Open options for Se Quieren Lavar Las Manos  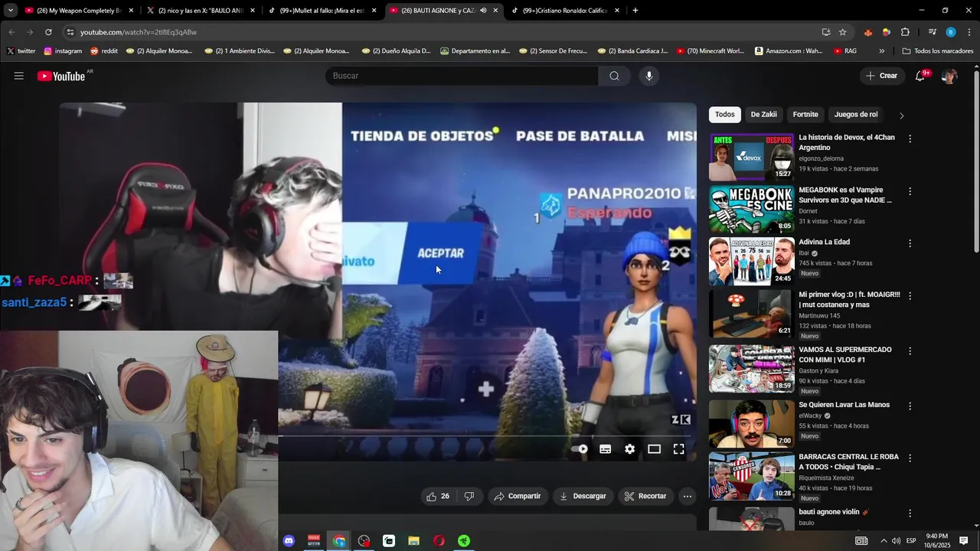coord(910,406)
